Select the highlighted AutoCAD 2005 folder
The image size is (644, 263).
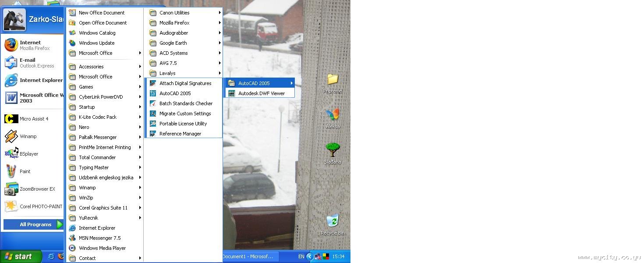260,83
